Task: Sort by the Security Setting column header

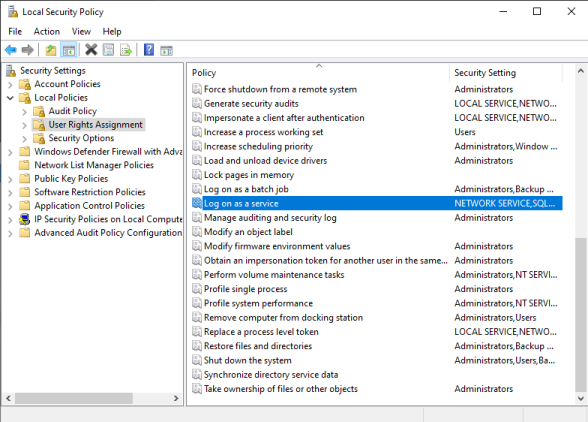Action: click(x=485, y=72)
